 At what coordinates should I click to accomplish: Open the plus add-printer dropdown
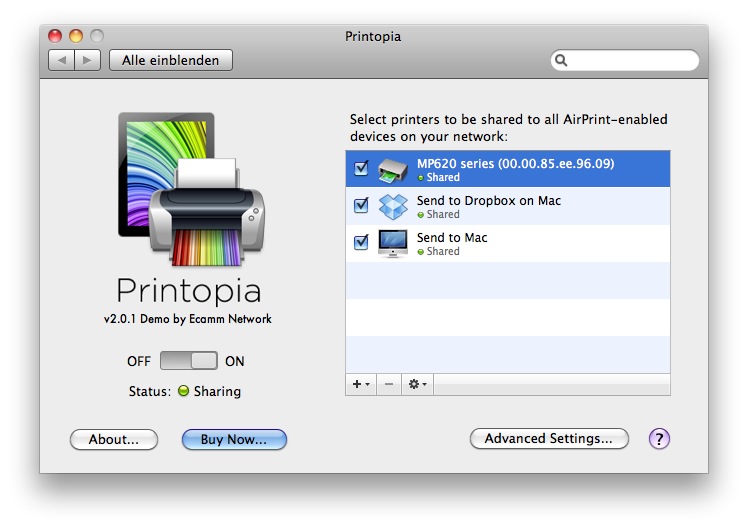click(x=360, y=384)
